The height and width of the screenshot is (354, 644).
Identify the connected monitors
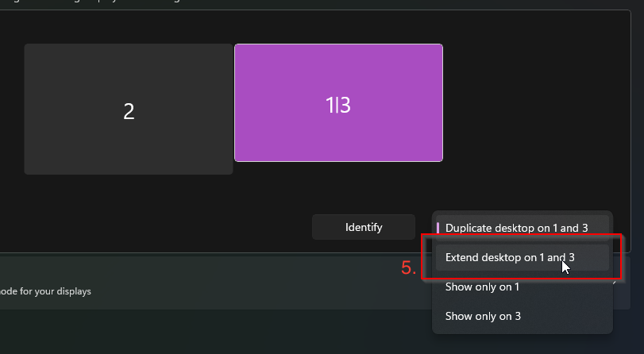point(364,227)
